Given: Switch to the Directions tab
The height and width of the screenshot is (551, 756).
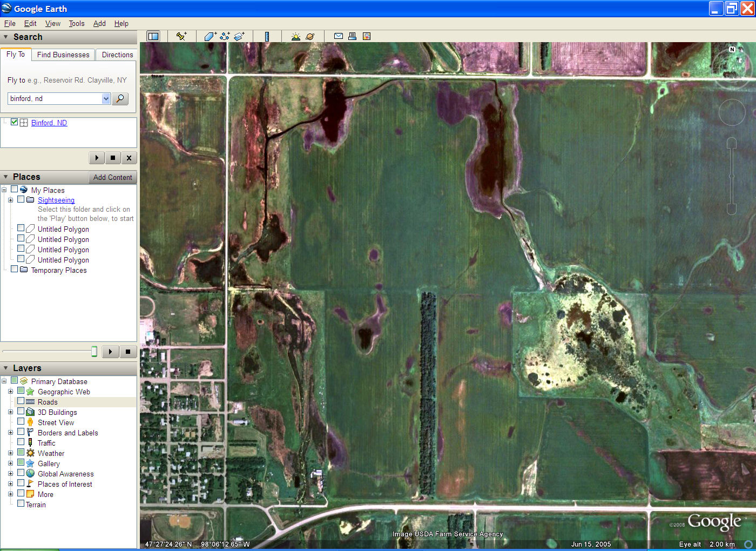Looking at the screenshot, I should (x=117, y=55).
